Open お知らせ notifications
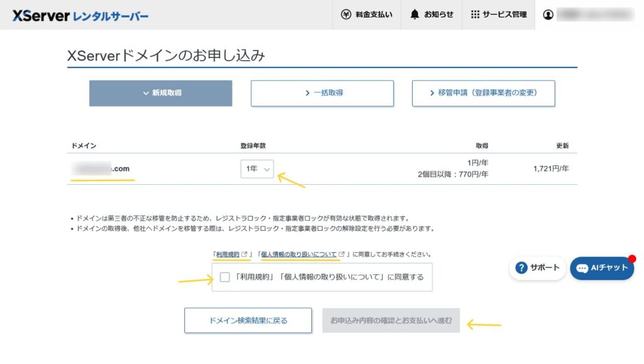 (431, 14)
